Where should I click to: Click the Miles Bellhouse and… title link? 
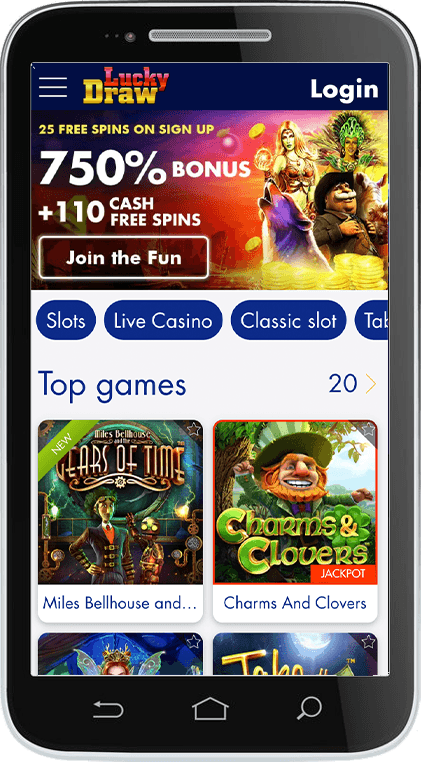(120, 603)
